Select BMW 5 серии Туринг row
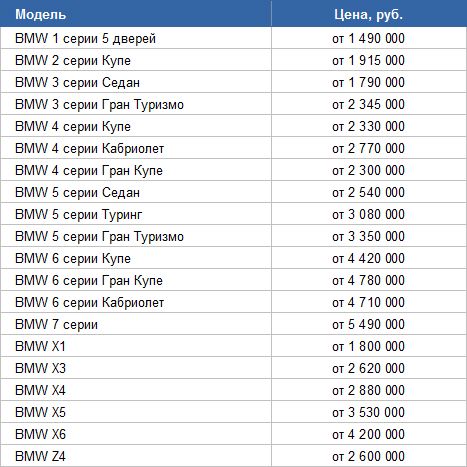 pos(233,214)
